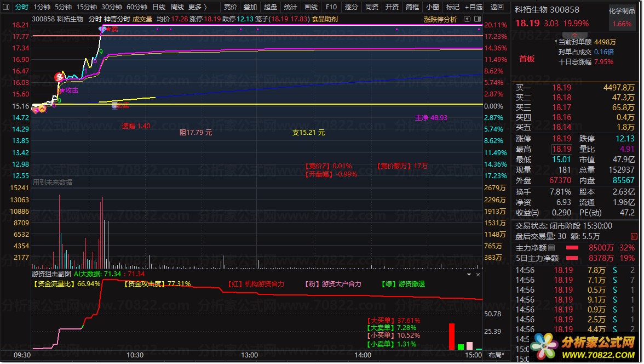Click the tall red 大买单 bar
This screenshot has height=364, width=644.
tap(452, 337)
